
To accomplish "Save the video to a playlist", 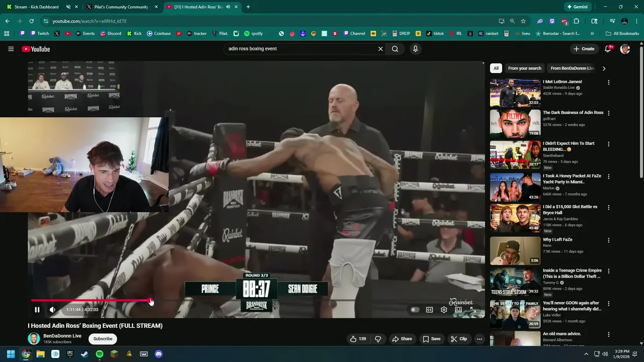I will click(x=431, y=339).
